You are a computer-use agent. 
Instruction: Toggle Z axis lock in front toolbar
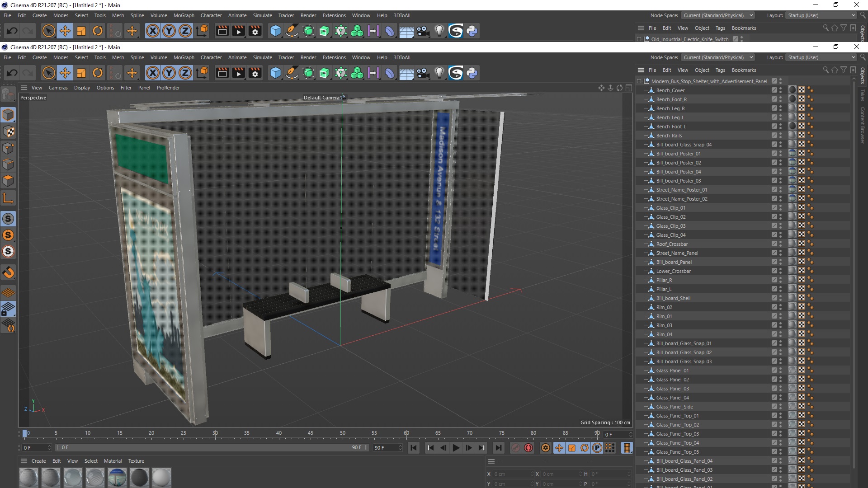[185, 73]
